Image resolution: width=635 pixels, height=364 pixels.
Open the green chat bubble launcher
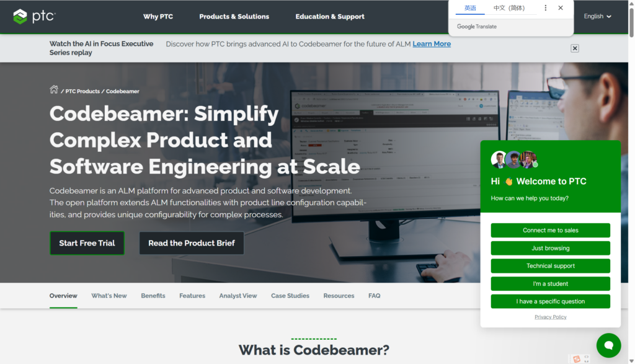point(608,345)
